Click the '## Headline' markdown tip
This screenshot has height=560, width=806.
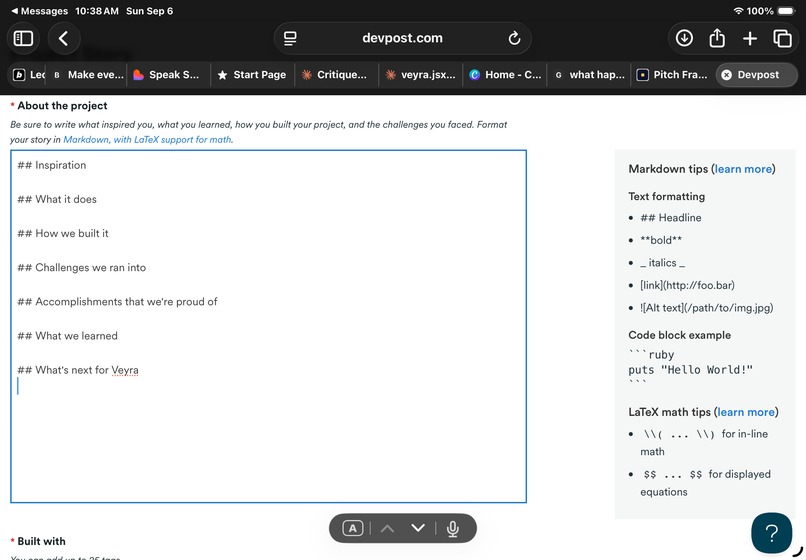coord(671,218)
